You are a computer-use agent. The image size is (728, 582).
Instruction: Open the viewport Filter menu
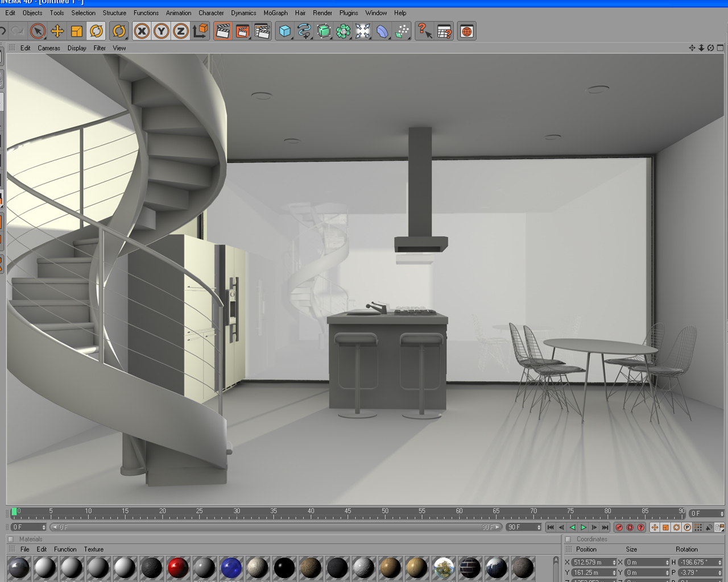tap(100, 48)
